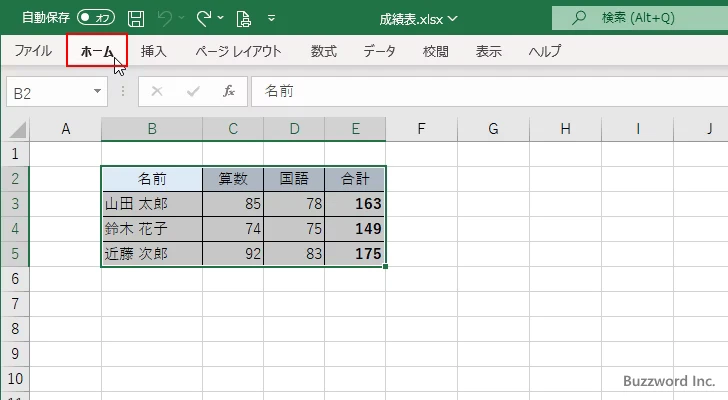Image resolution: width=728 pixels, height=400 pixels.
Task: Click the formula bar resize dots handle
Action: point(123,91)
